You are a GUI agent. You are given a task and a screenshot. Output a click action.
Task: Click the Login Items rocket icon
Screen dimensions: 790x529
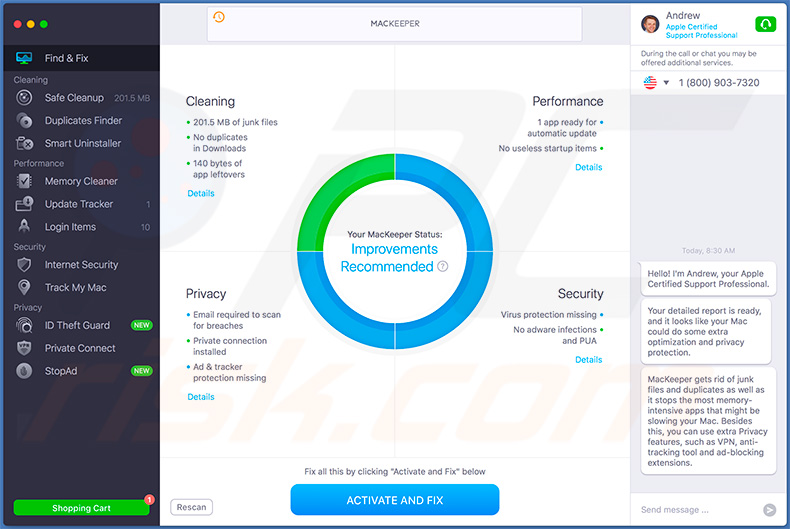24,226
